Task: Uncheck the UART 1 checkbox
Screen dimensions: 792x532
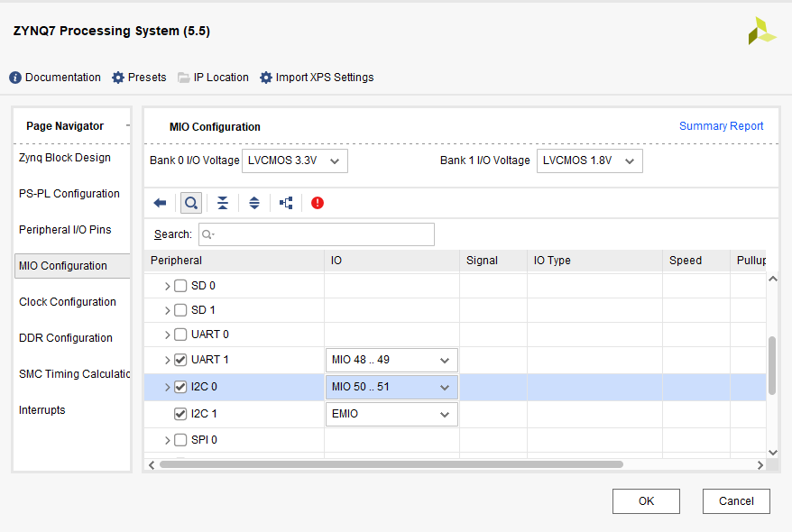Action: tap(180, 360)
